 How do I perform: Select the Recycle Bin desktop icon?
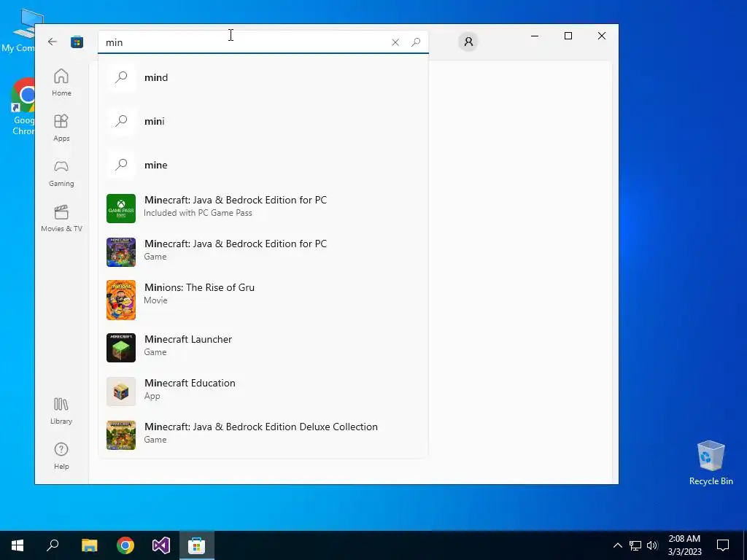point(711,463)
